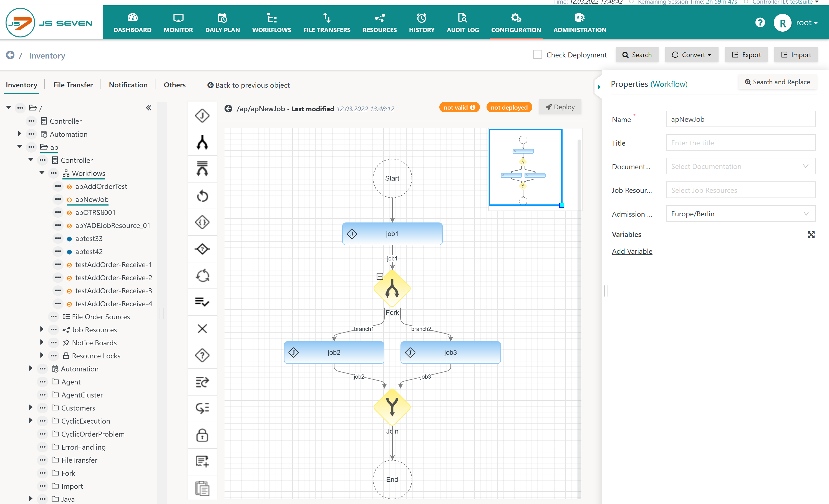Viewport: 829px width, 504px height.
Task: Select the Fail instruction X tool
Action: pos(202,328)
